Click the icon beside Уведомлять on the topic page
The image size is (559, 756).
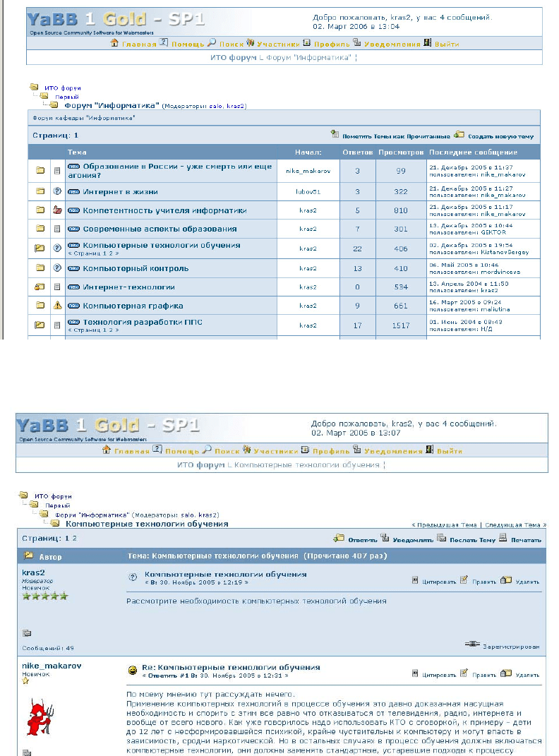[385, 538]
